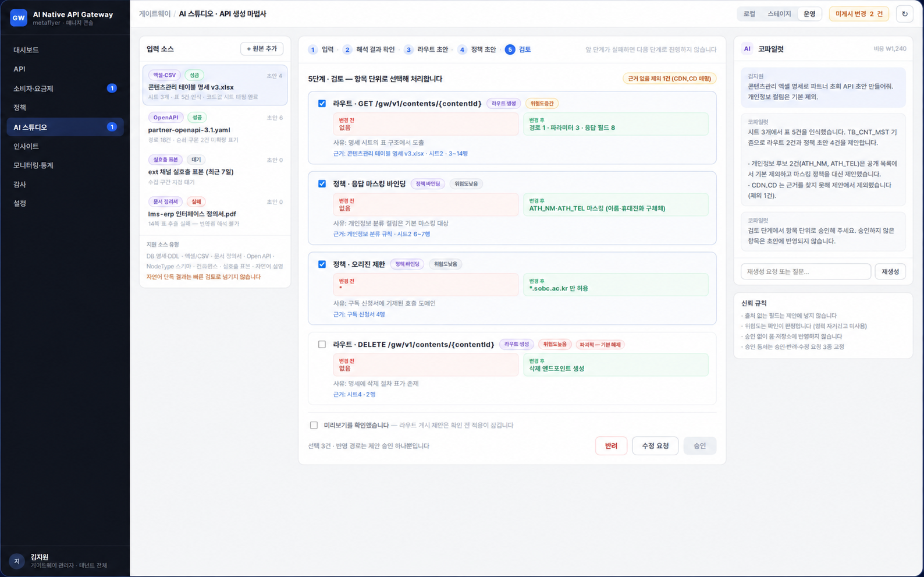Click the 재생성 요청 또는 질문 input field
Screen dimensions: 924x577
(x=806, y=272)
